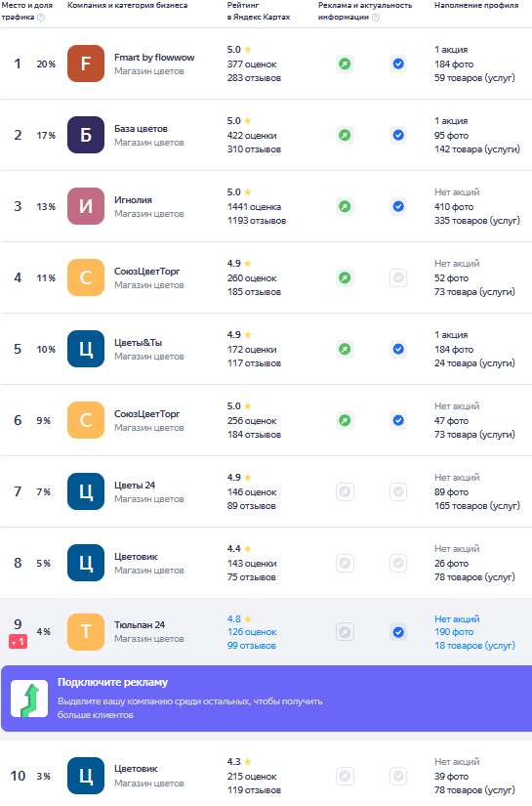Open the Цветы&Ты company name
Screen dimensions: 532x806
click(139, 343)
